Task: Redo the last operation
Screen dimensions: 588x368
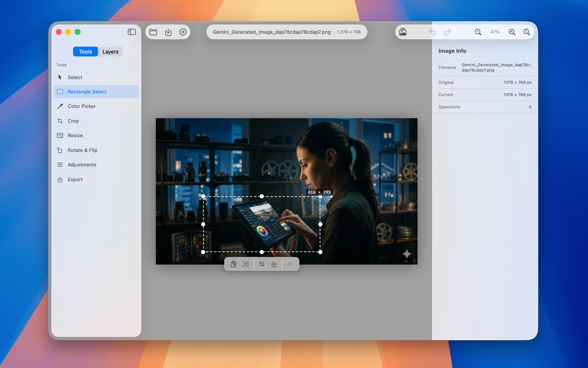Action: 448,32
